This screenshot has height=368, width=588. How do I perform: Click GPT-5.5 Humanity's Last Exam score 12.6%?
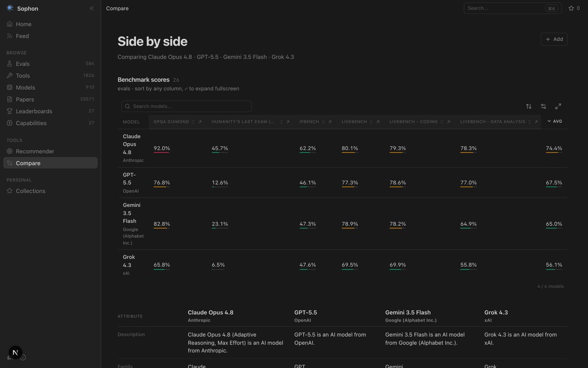tap(220, 183)
